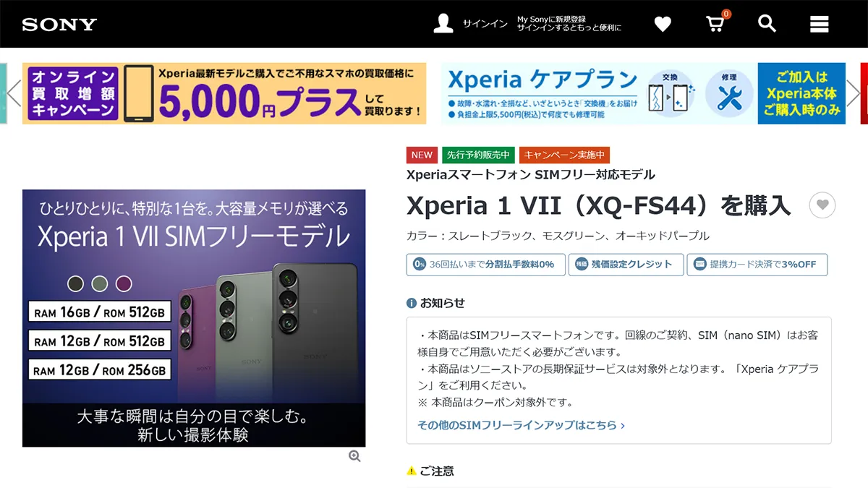The width and height of the screenshot is (868, 488).
Task: Click the キャンペーン実施中 orange tag
Action: pyautogui.click(x=565, y=155)
